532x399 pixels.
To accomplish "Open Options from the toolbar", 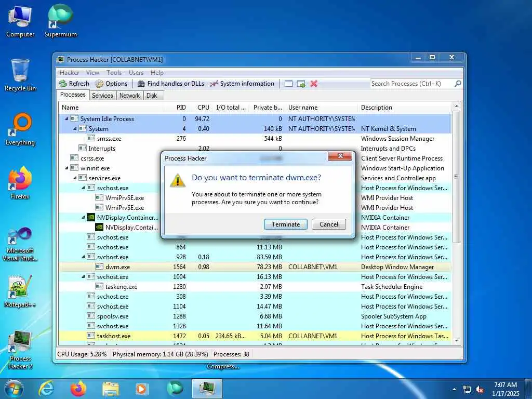I will (x=111, y=84).
